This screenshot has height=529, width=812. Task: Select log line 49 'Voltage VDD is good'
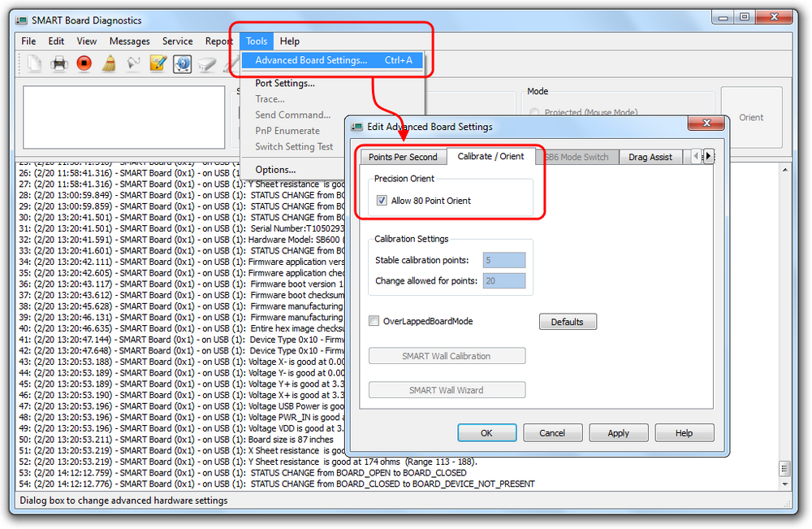pos(181,428)
